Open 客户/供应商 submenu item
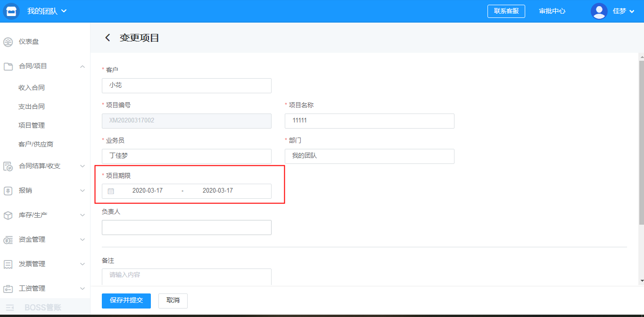Screen dimensions: 644x317 point(36,144)
